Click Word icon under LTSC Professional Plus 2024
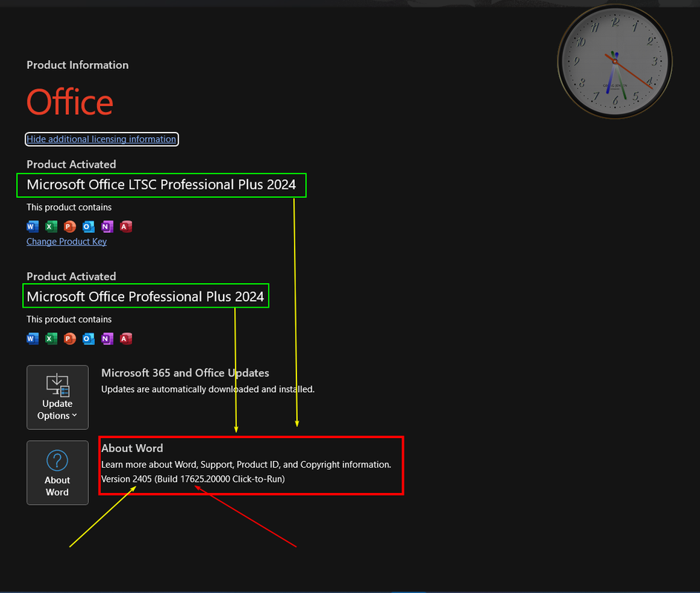Screen dimensions: 700x593 33,227
